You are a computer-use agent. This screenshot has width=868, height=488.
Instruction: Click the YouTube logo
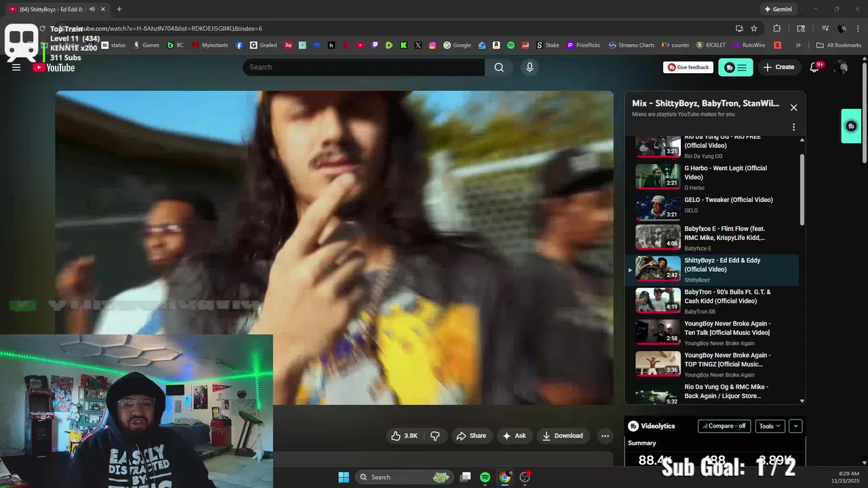pyautogui.click(x=54, y=67)
